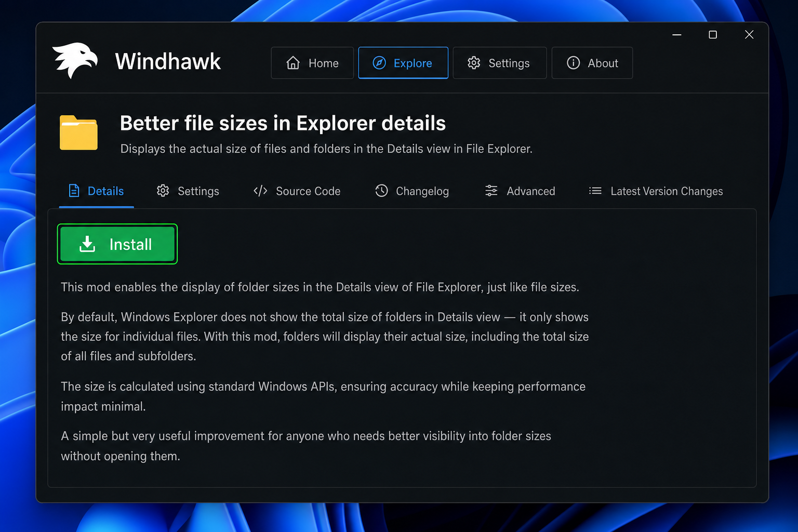Click the paragraph starting "By default, Windows Explorer"
Screen dimensions: 798x532
tap(325, 337)
